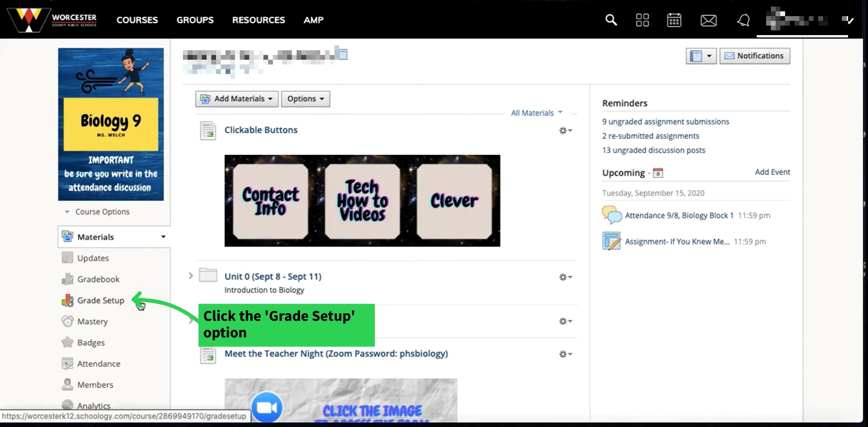
Task: Click the Updates sidebar icon
Action: coord(67,258)
